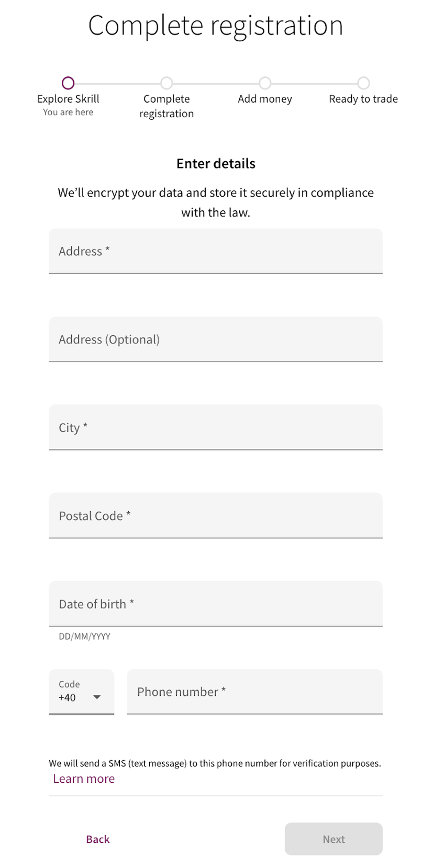Select the Ready to trade step label

point(363,99)
